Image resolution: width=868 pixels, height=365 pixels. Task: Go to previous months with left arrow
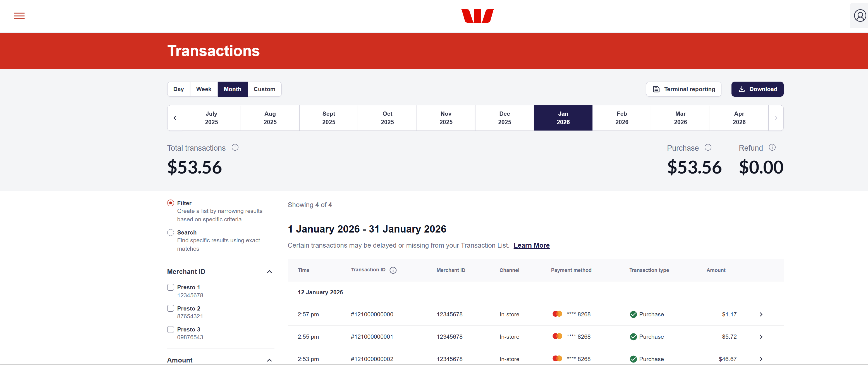(x=174, y=118)
